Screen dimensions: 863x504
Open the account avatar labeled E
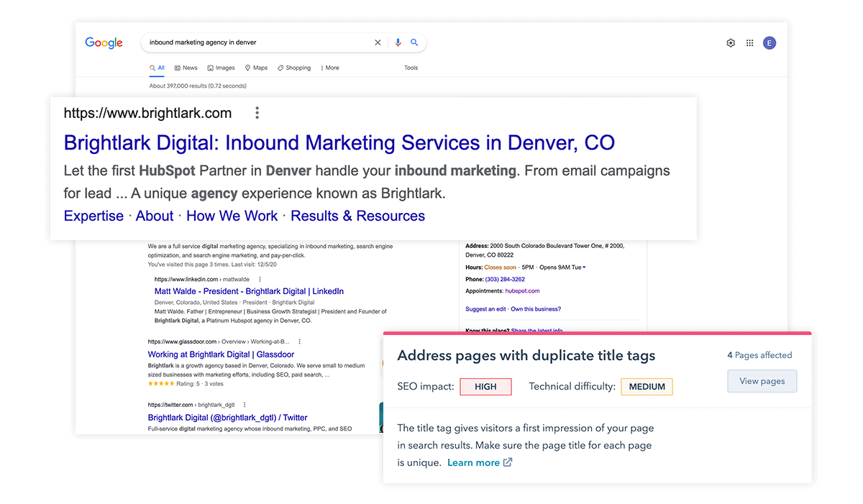tap(770, 43)
